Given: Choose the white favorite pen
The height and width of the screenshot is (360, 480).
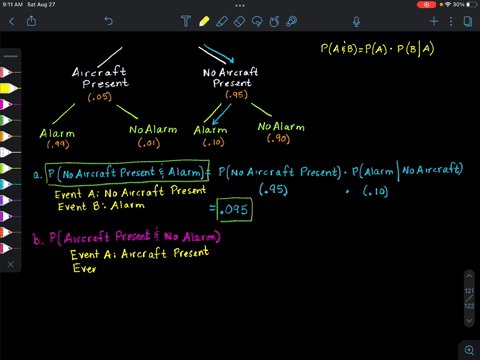Looking at the screenshot, I should (x=10, y=152).
